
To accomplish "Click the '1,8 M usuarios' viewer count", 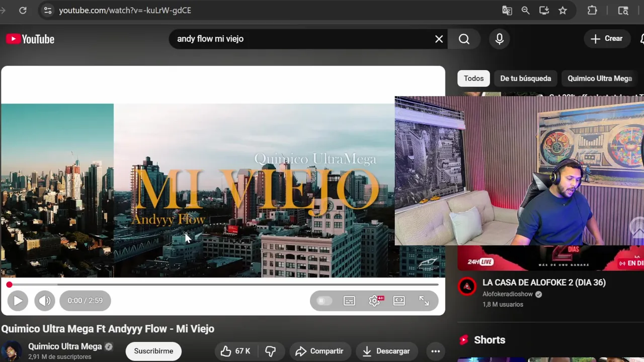I will point(503,304).
